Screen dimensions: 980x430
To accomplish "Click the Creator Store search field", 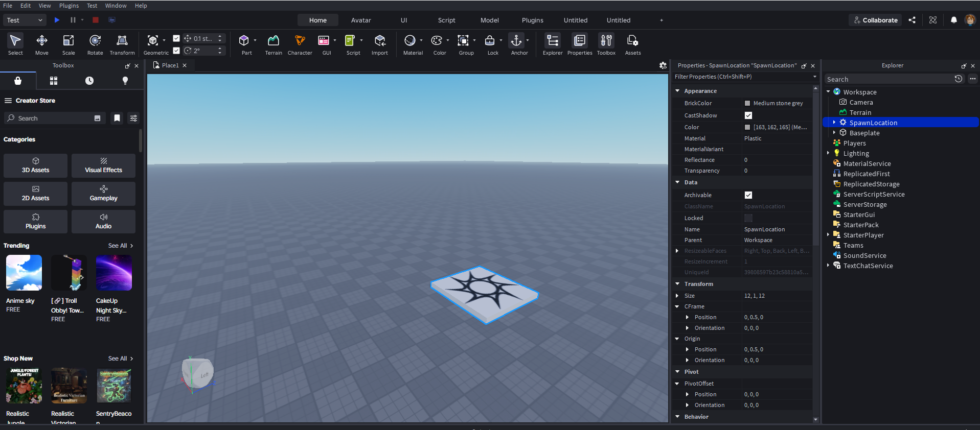I will 55,118.
